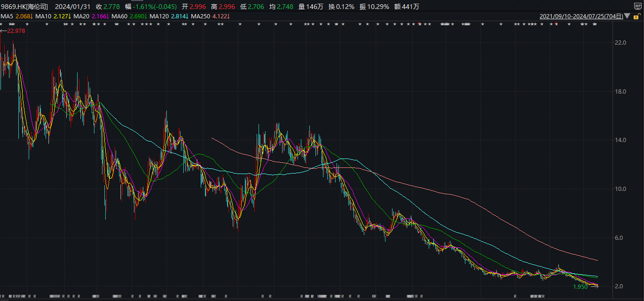This screenshot has height=301, width=644.
Task: Click the rightmost red star event marker
Action: tap(557, 24)
